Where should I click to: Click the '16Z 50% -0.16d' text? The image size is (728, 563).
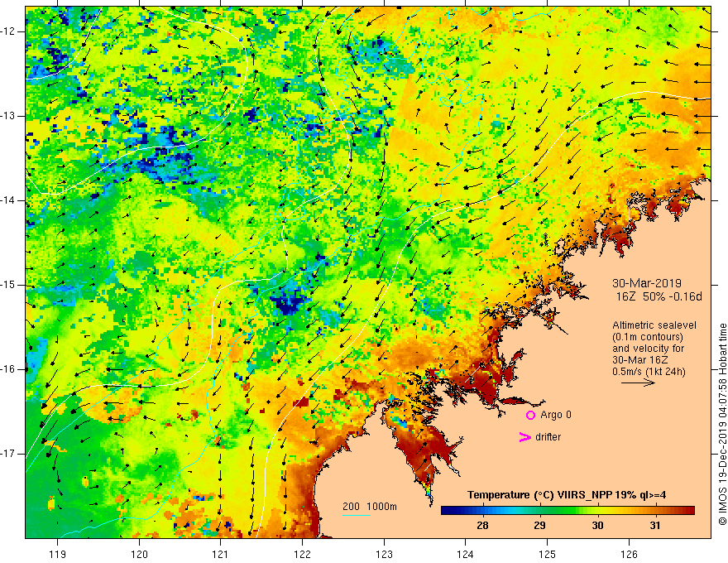659,297
